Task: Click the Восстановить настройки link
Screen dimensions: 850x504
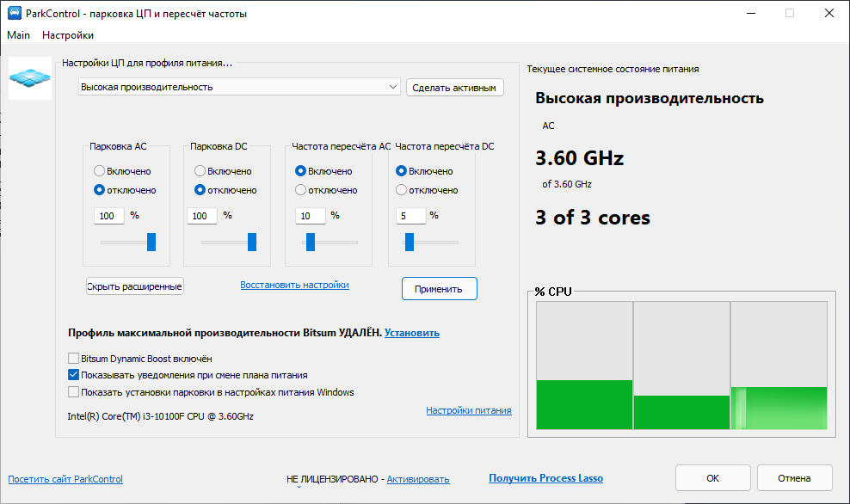Action: [294, 285]
